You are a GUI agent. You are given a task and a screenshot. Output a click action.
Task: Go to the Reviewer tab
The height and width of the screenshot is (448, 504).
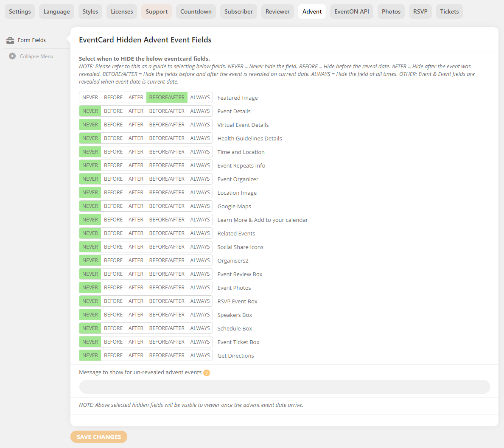tap(277, 11)
